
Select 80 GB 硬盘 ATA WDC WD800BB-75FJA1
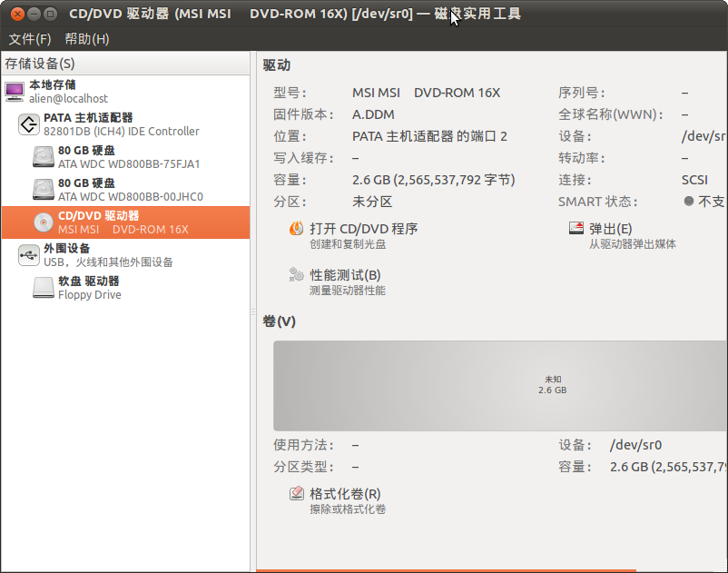tap(125, 157)
